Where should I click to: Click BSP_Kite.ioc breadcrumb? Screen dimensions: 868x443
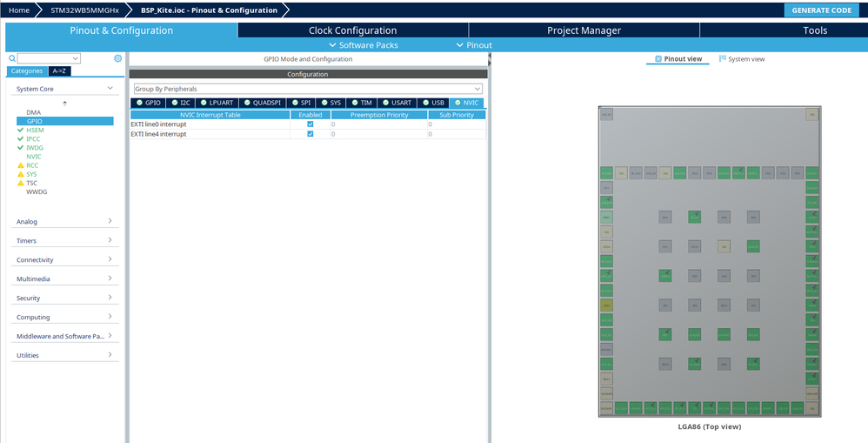coord(209,10)
